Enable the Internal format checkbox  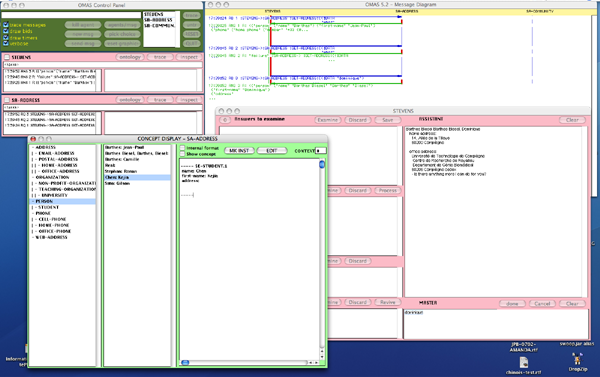pyautogui.click(x=183, y=148)
